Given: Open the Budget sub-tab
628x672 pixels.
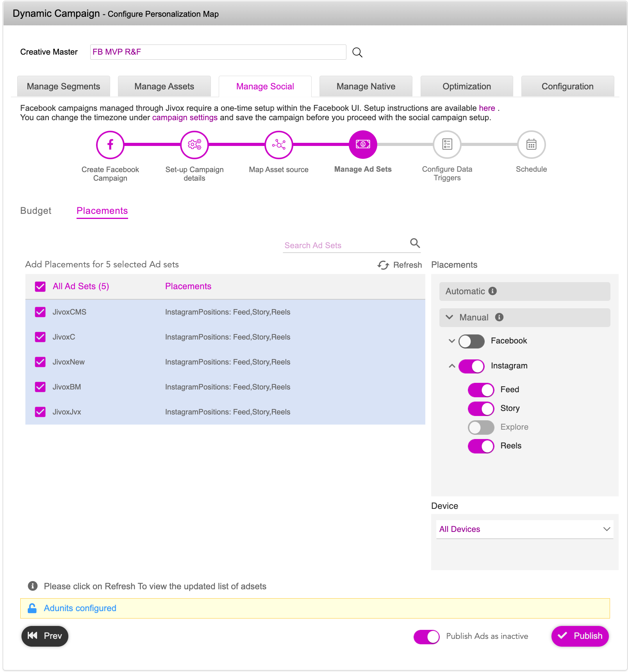Looking at the screenshot, I should (x=36, y=211).
